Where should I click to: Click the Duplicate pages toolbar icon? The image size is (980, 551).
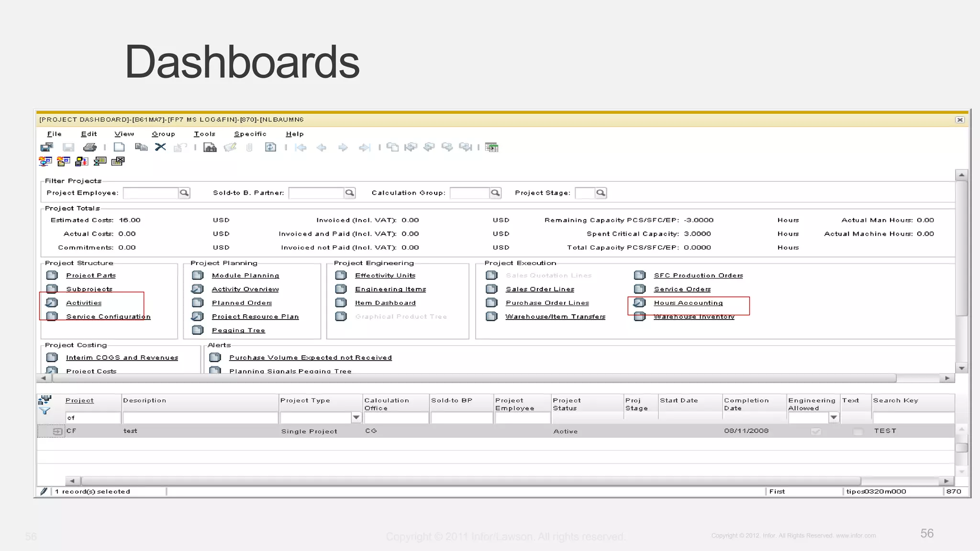click(141, 147)
